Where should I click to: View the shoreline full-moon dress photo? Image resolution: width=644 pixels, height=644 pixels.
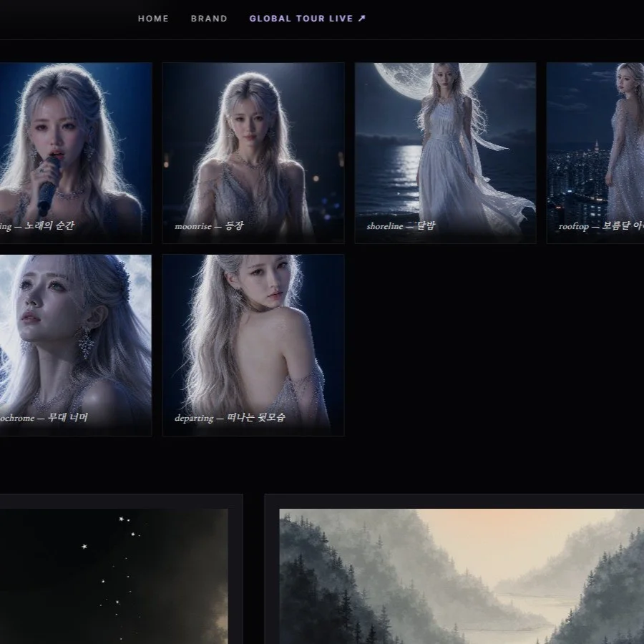[x=445, y=153]
